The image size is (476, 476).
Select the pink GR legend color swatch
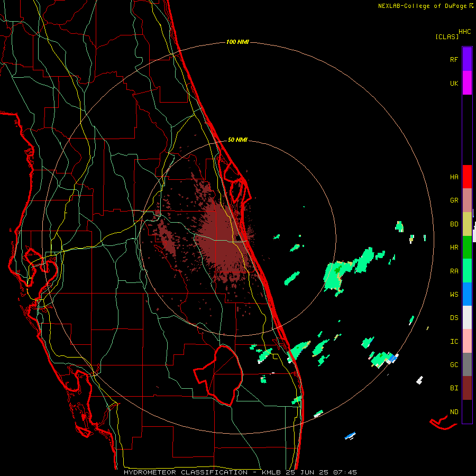(467, 200)
